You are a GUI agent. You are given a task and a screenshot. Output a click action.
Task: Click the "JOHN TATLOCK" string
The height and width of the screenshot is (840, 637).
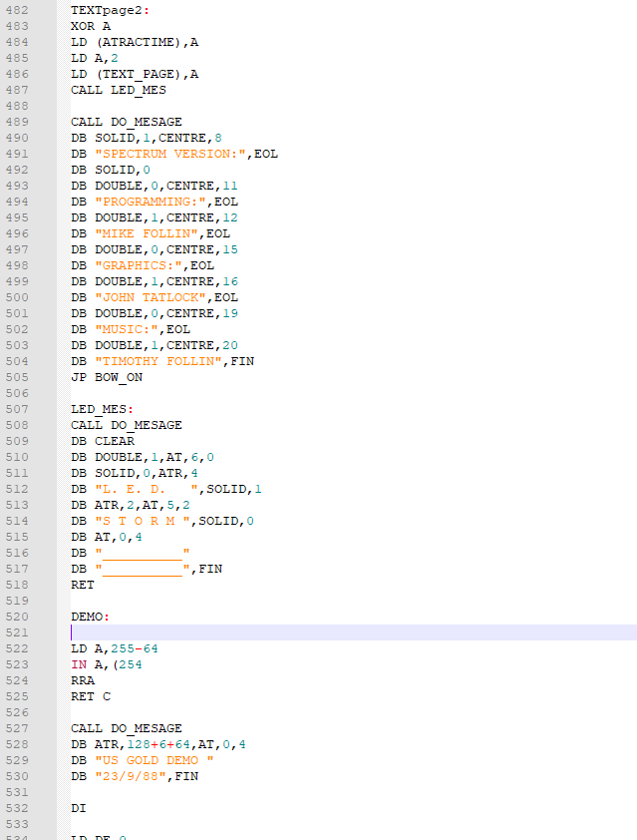tap(151, 297)
